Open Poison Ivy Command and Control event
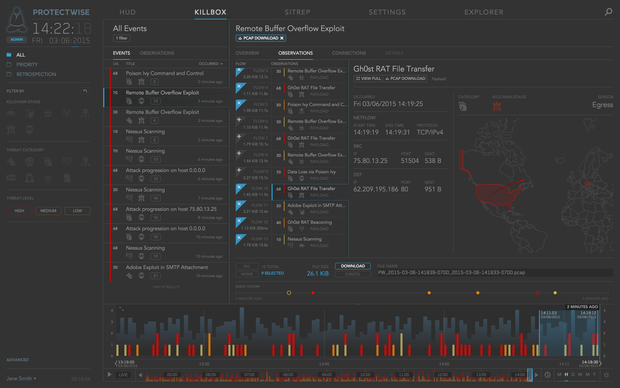Image resolution: width=620 pixels, height=388 pixels. [x=166, y=77]
